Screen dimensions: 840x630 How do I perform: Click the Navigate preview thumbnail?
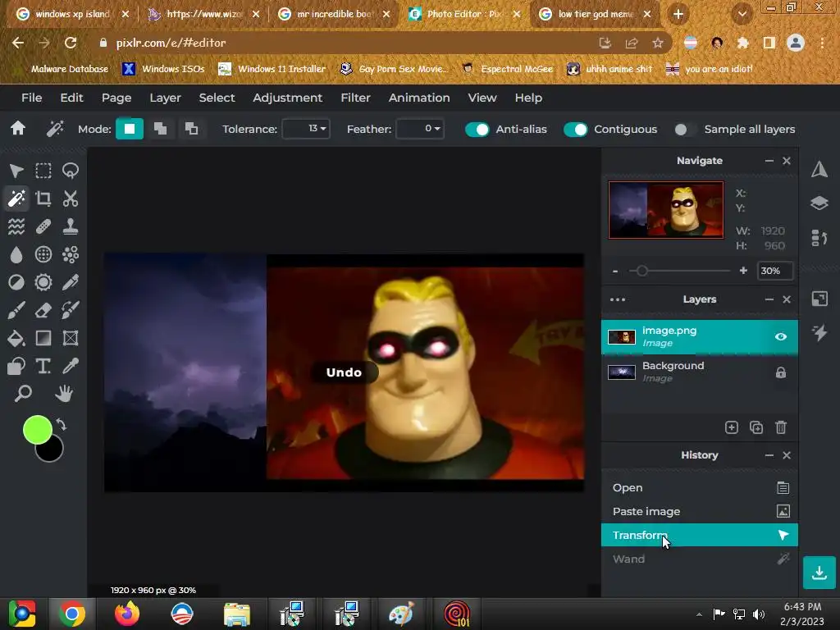(666, 210)
